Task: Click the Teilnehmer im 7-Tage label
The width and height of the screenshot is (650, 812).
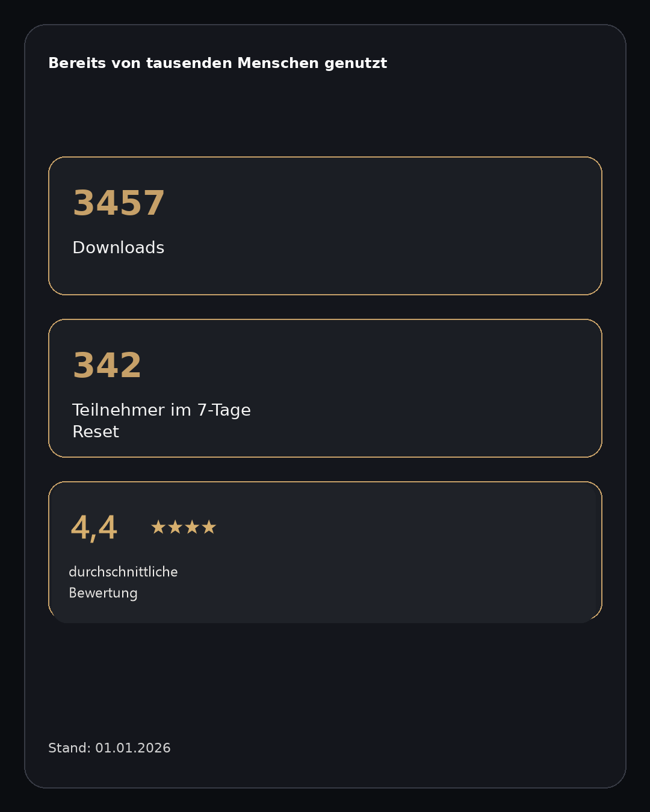Action: pyautogui.click(x=161, y=410)
